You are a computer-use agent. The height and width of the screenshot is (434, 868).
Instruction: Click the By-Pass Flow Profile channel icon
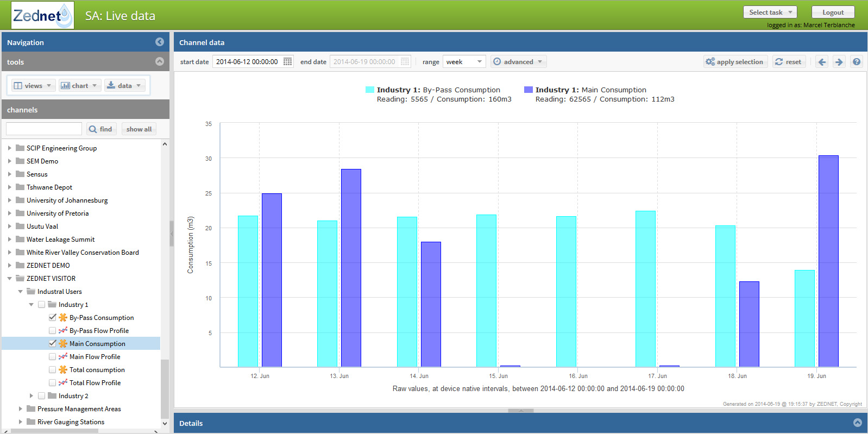63,330
